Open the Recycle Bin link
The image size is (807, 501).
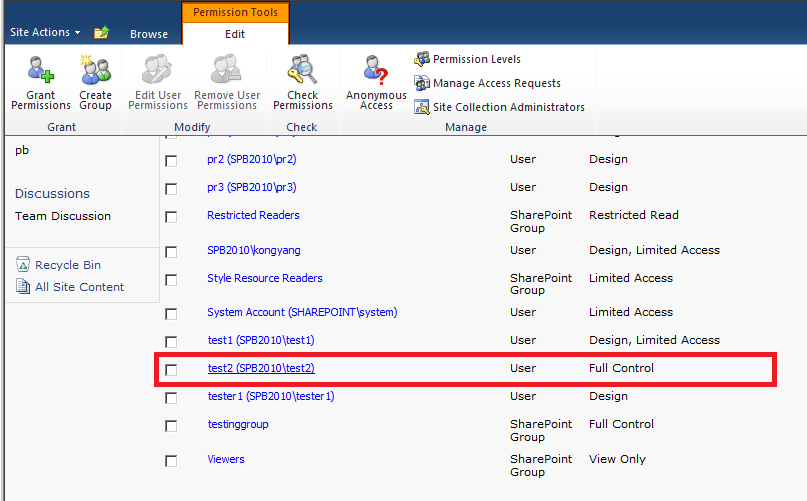pos(68,265)
